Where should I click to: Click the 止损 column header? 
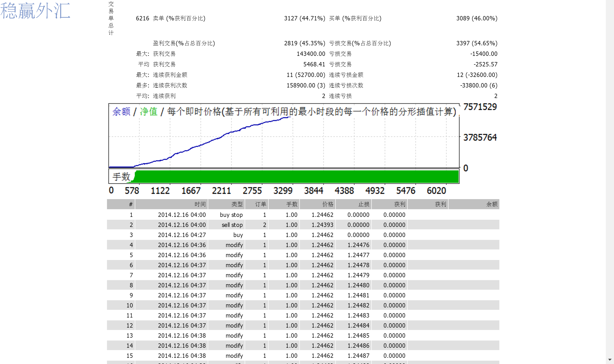point(354,204)
